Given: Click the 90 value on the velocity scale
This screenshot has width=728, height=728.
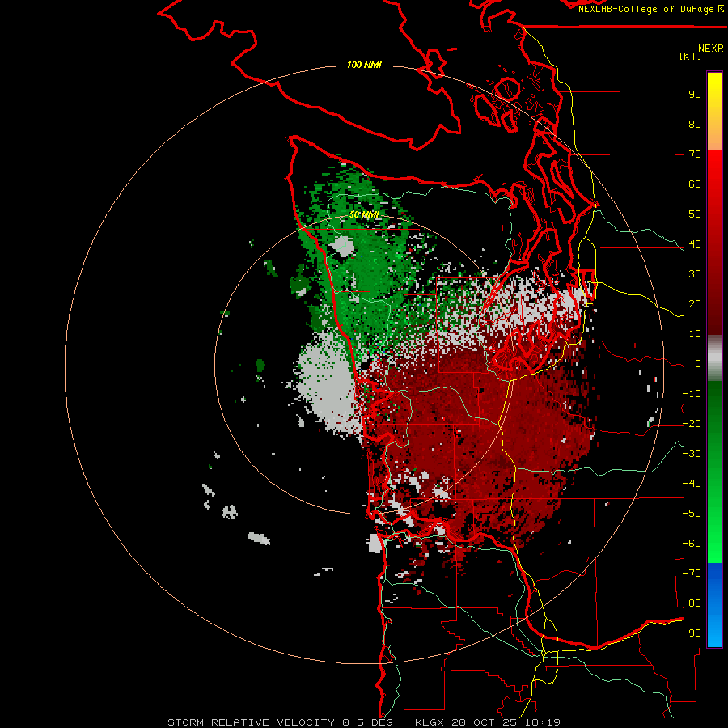Looking at the screenshot, I should (695, 95).
